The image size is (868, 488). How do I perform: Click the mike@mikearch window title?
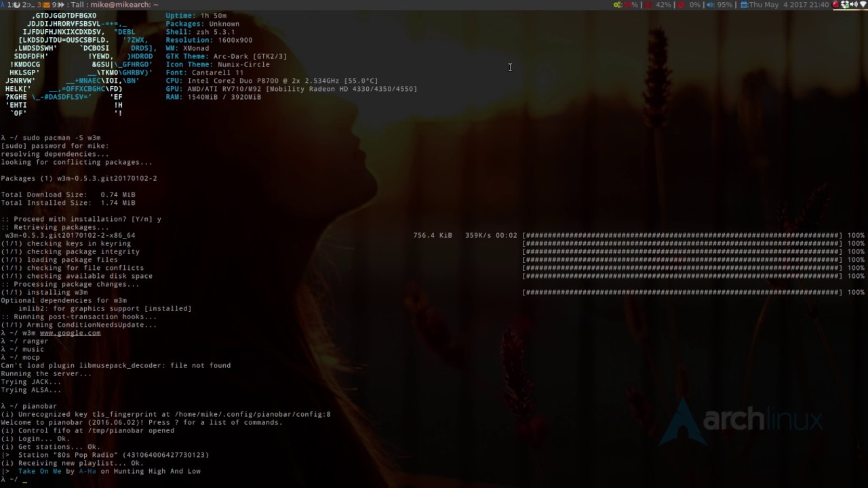point(124,5)
